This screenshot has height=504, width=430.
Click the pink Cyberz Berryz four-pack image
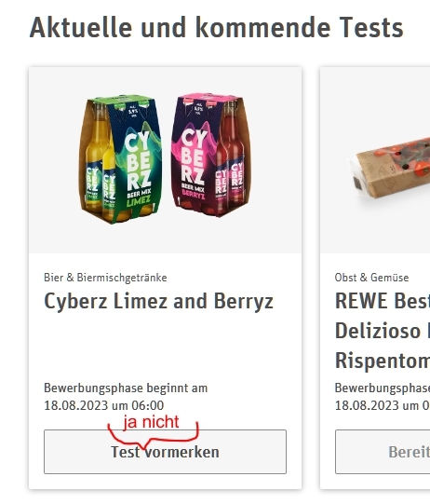211,155
